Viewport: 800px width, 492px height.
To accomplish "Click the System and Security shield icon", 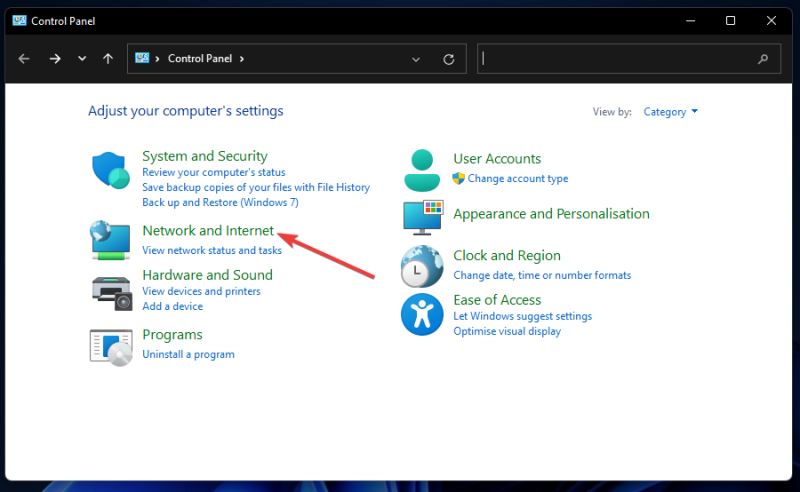I will tap(111, 171).
